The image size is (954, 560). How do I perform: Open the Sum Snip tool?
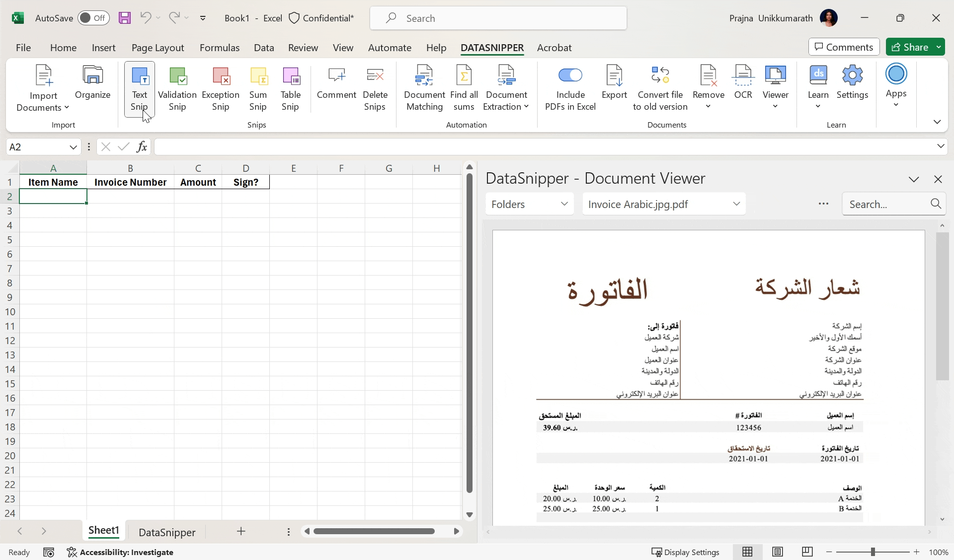258,90
